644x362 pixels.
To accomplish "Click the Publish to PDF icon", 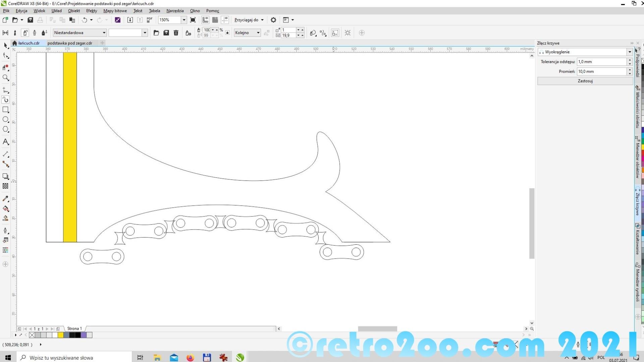I will tap(150, 20).
